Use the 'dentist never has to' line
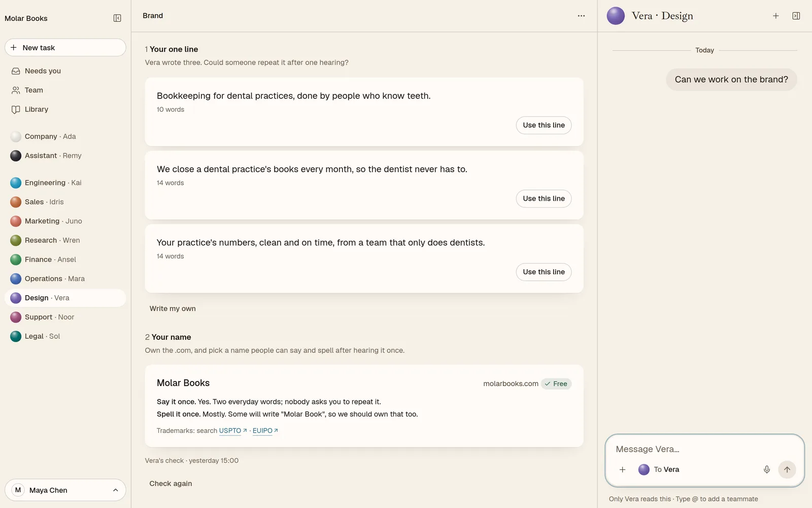Image resolution: width=812 pixels, height=508 pixels. 544,199
